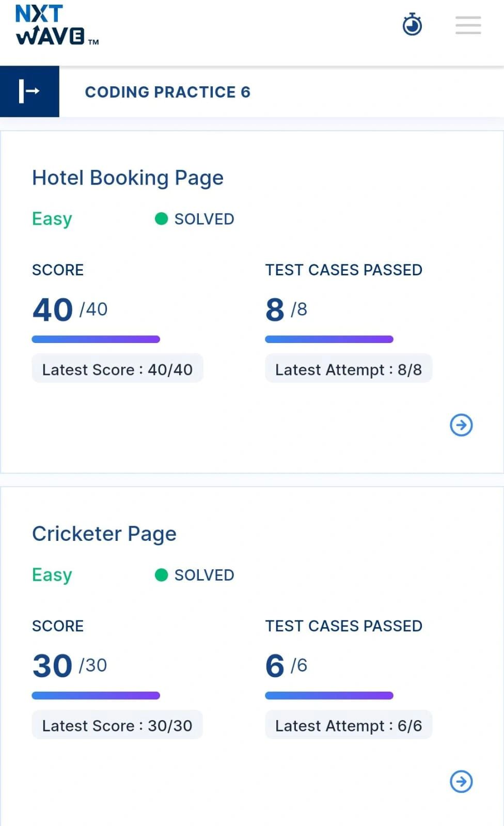Click the Latest Score 40/40 badge
The height and width of the screenshot is (826, 504).
coord(117,369)
